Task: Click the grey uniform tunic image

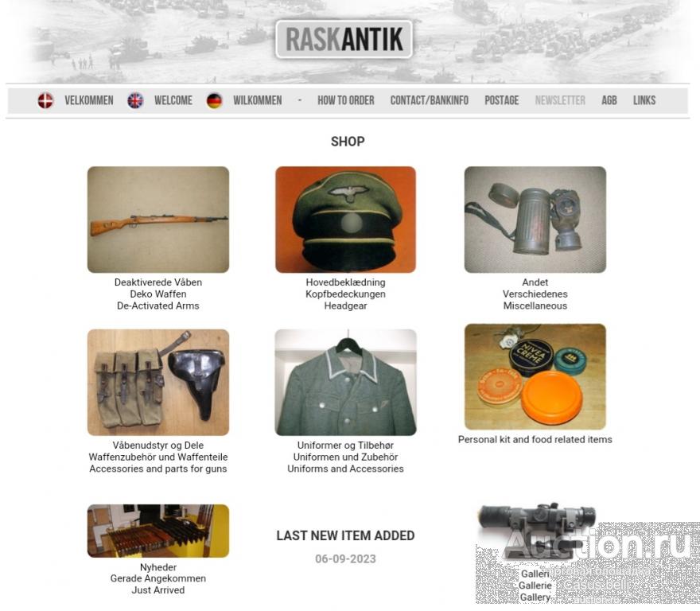Action: 345,383
